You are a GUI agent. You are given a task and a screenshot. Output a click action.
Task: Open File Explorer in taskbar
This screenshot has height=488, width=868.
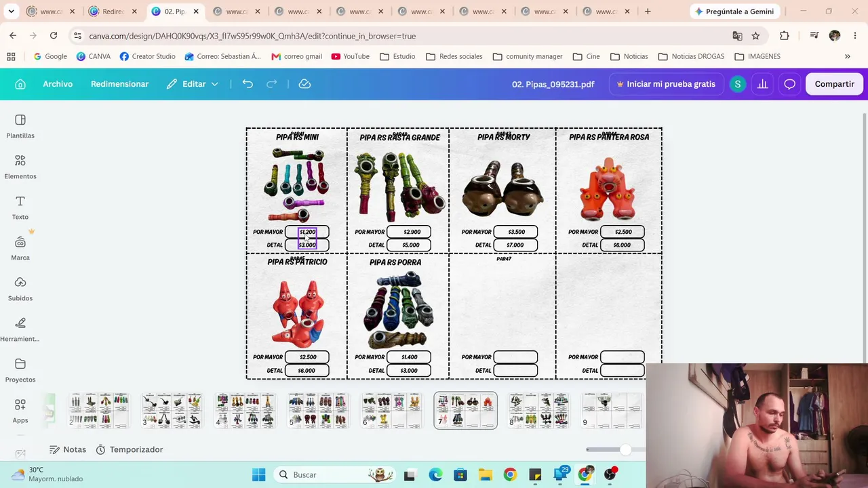(x=485, y=475)
